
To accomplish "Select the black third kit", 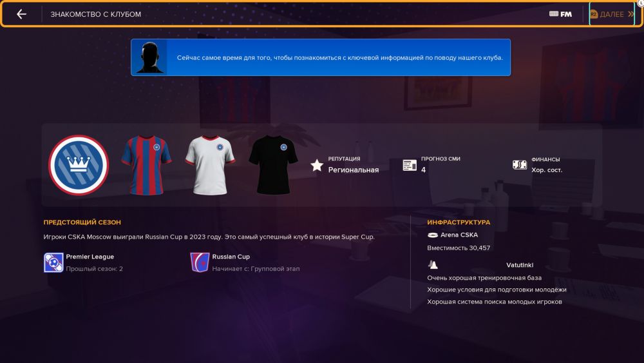I will tap(274, 165).
